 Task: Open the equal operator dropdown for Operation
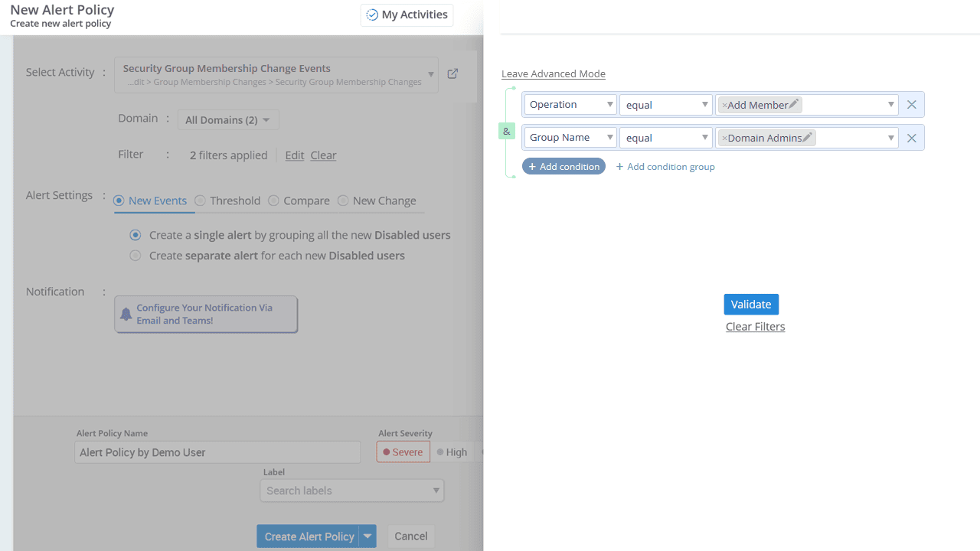point(665,104)
